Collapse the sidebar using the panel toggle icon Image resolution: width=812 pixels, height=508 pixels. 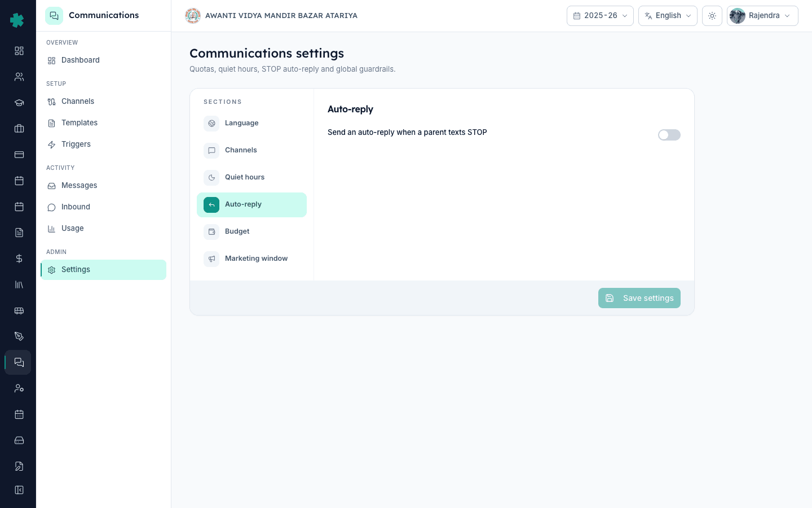pyautogui.click(x=19, y=490)
